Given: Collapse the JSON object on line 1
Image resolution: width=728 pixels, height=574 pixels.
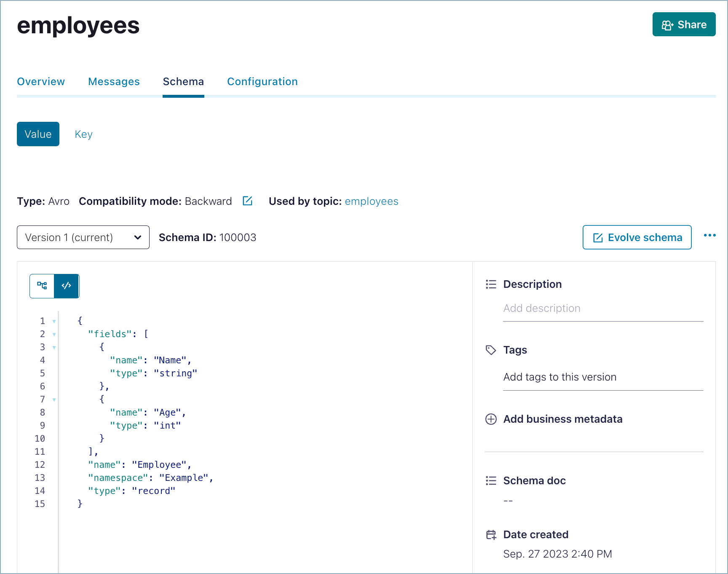Looking at the screenshot, I should [x=54, y=321].
